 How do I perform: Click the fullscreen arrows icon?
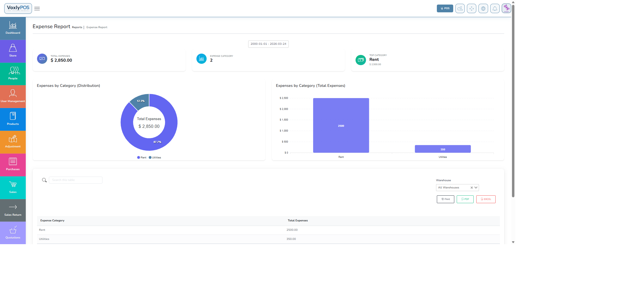471,9
